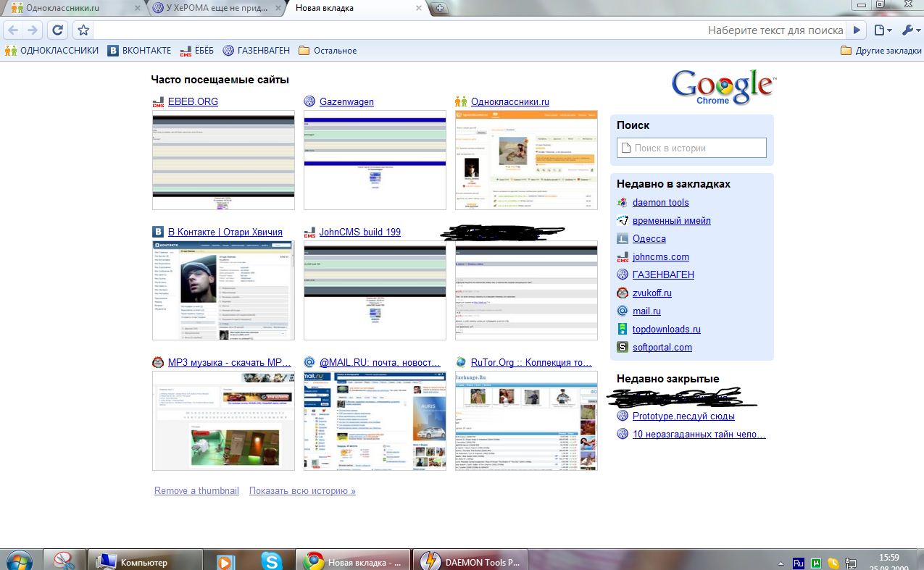Click the EBEB.ORG page thumbnail
Viewport: 924px width, 570px height.
[x=223, y=160]
